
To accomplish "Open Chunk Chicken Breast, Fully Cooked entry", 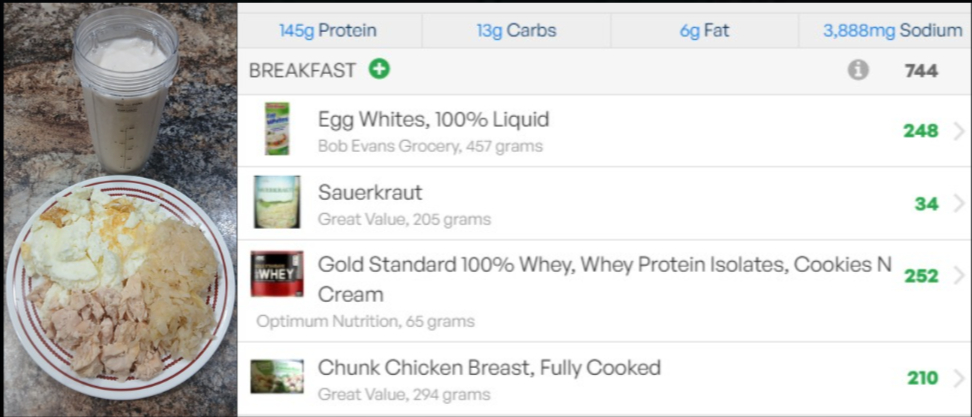I will pos(489,368).
